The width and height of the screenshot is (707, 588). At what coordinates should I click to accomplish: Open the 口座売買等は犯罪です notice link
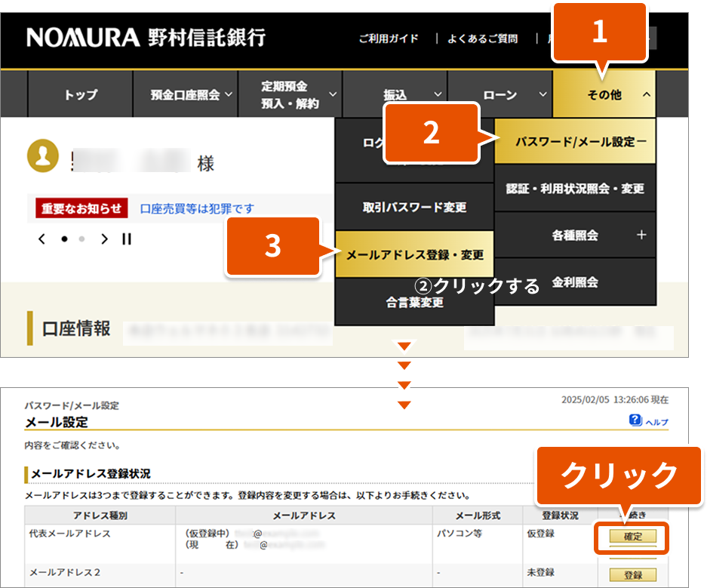click(x=198, y=208)
